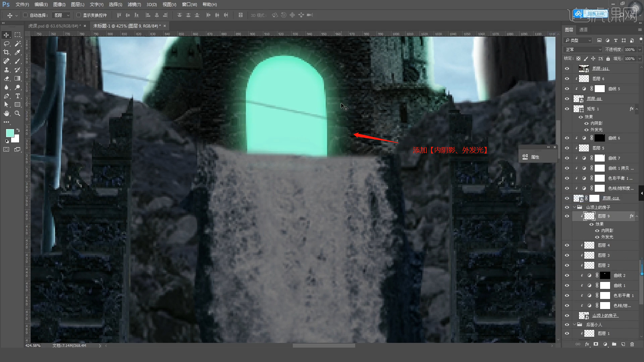
Task: Select the Crop tool
Action: (x=6, y=52)
